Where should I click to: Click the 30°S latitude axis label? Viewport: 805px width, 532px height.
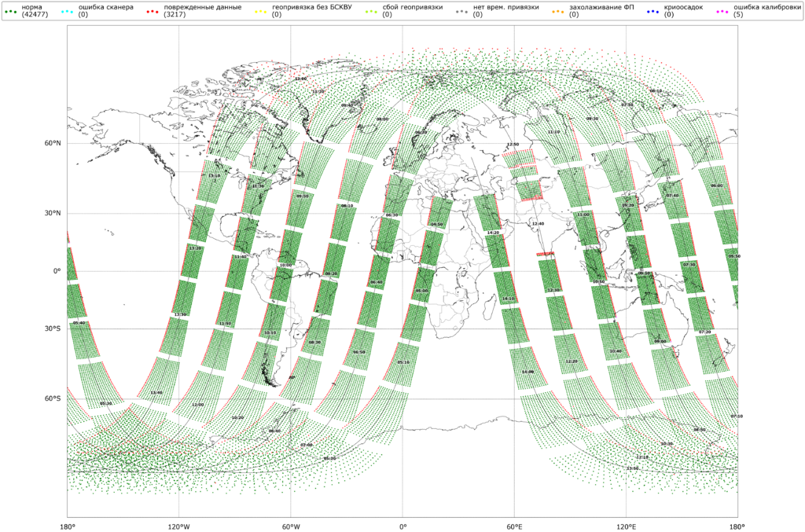pos(53,329)
